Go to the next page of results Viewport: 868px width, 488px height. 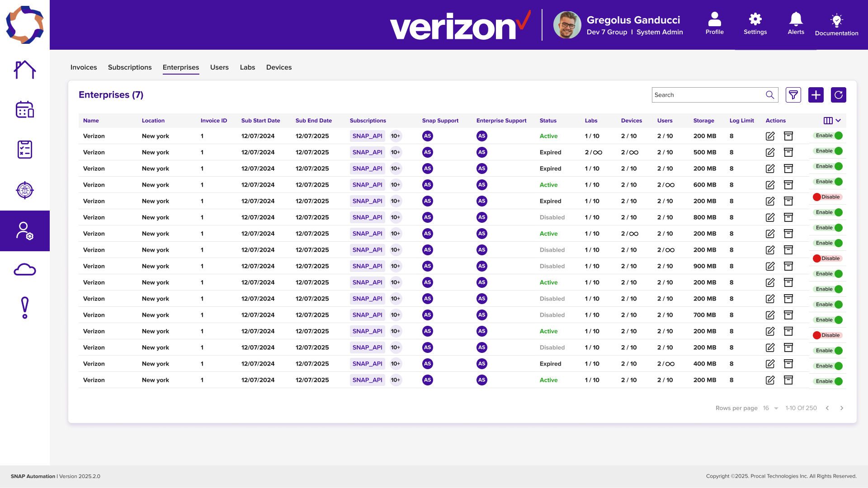click(841, 408)
